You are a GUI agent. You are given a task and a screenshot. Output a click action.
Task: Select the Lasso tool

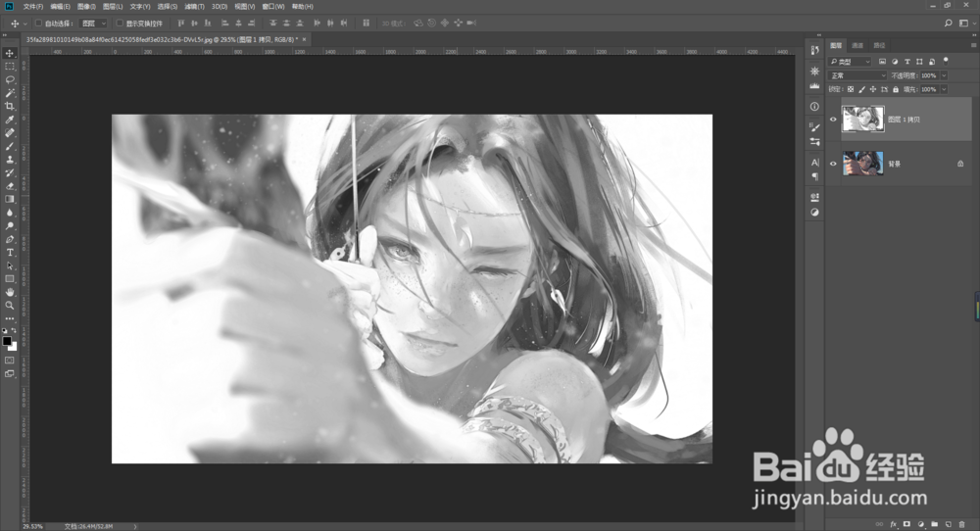coord(10,80)
